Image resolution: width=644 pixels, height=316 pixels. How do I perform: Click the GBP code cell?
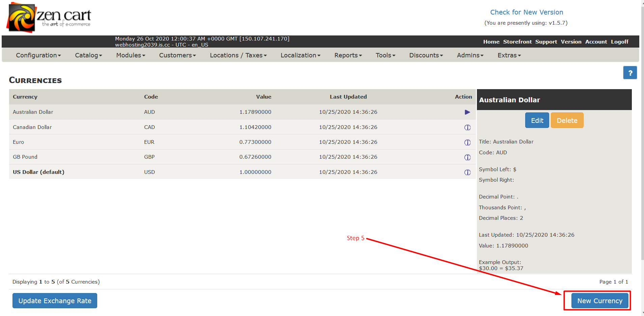(149, 157)
